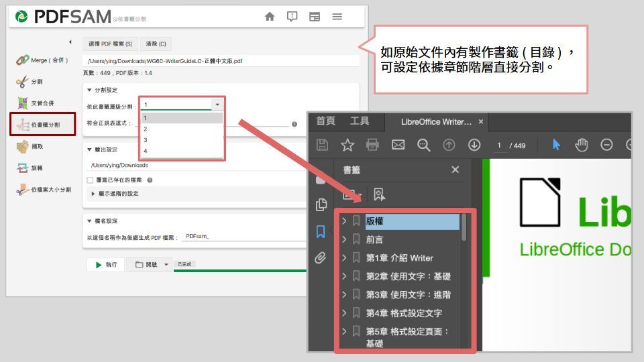Click the green completion progress bar

pos(240,270)
